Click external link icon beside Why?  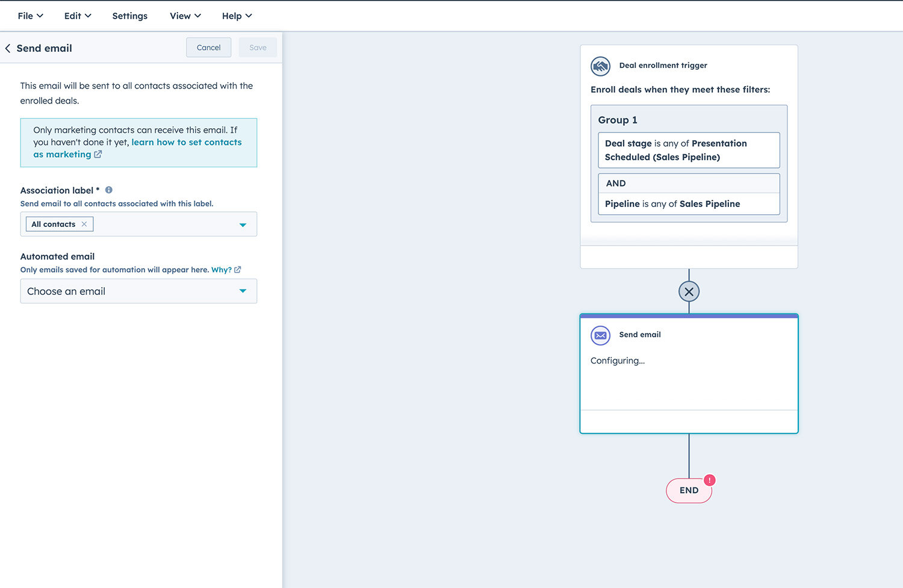point(238,270)
